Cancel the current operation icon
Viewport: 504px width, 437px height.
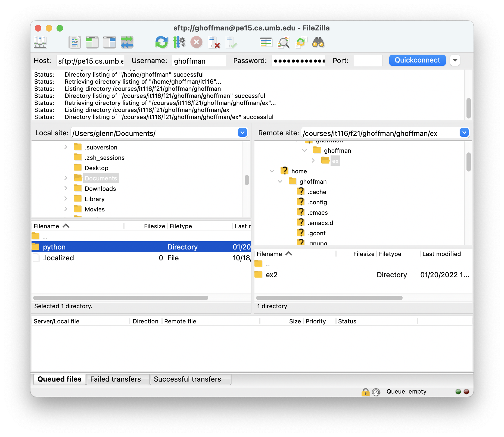pos(197,42)
